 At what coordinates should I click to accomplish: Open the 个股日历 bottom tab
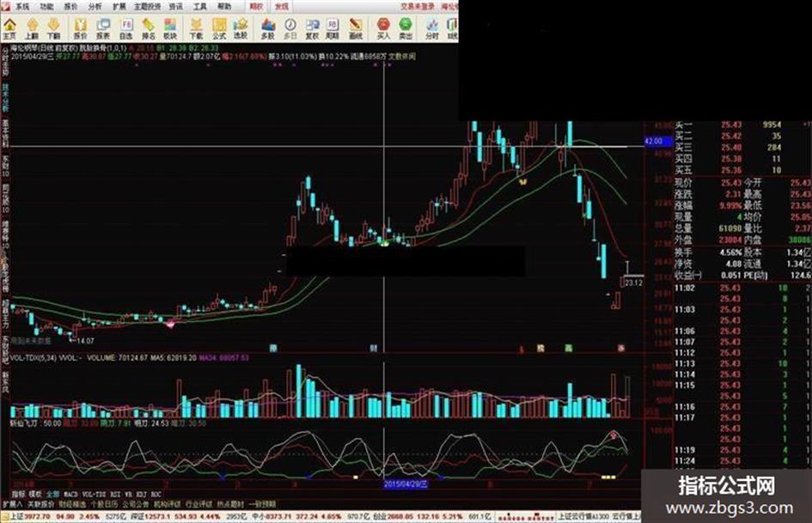point(105,504)
